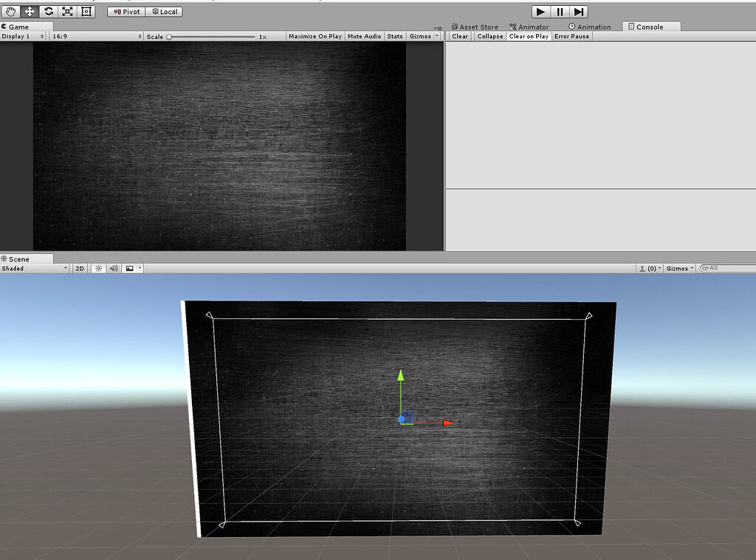This screenshot has height=560, width=756.
Task: Enable Maximize On Play
Action: 315,35
